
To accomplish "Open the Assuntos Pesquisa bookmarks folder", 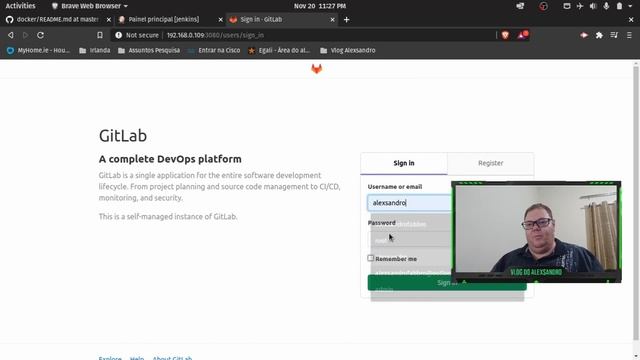I will tap(149, 51).
